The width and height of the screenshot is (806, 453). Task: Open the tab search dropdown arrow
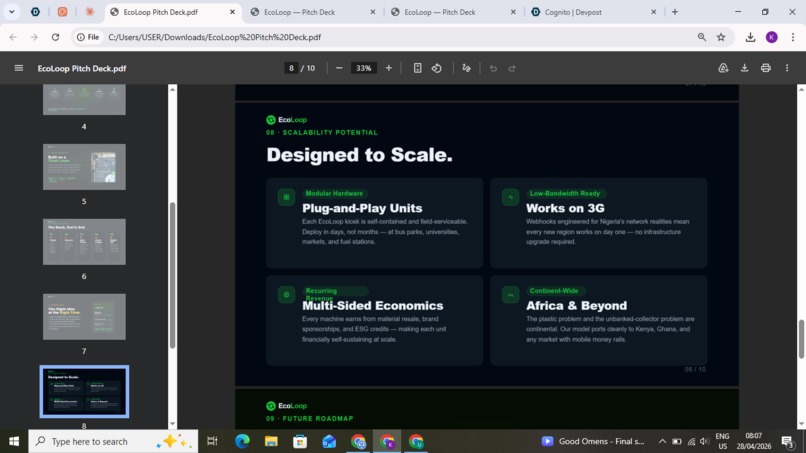11,12
